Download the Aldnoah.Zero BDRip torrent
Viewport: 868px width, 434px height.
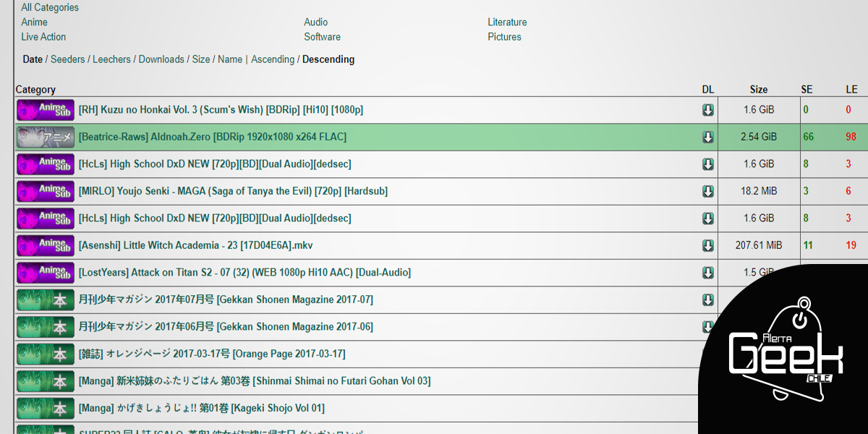coord(708,137)
